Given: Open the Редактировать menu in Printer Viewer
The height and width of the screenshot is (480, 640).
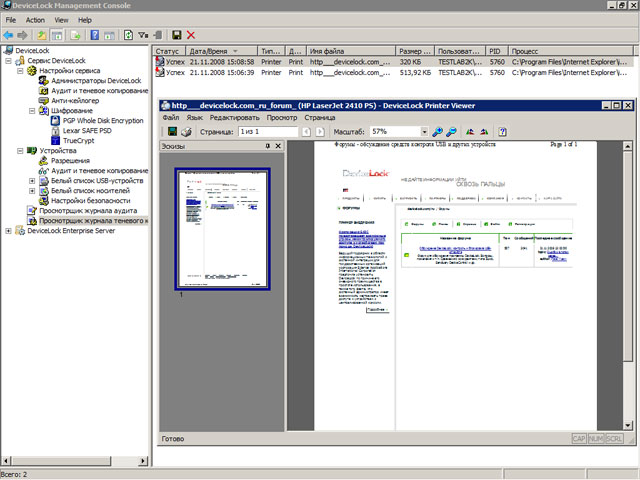Looking at the screenshot, I should (234, 117).
